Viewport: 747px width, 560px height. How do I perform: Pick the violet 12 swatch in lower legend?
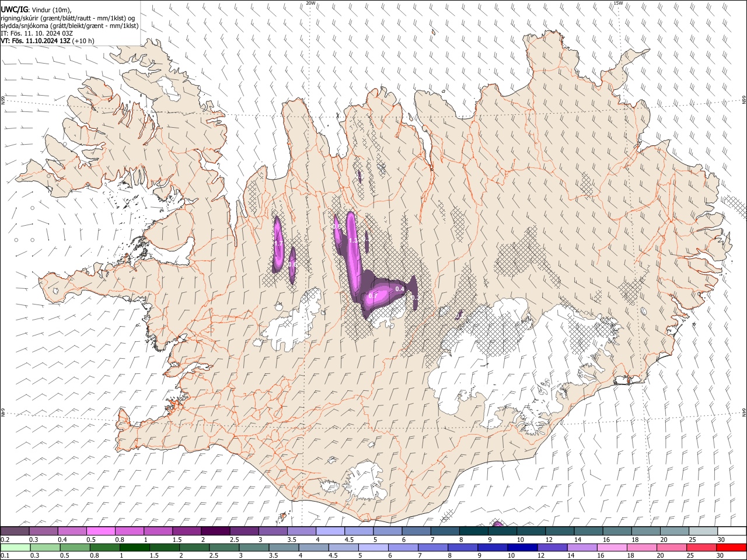click(552, 547)
